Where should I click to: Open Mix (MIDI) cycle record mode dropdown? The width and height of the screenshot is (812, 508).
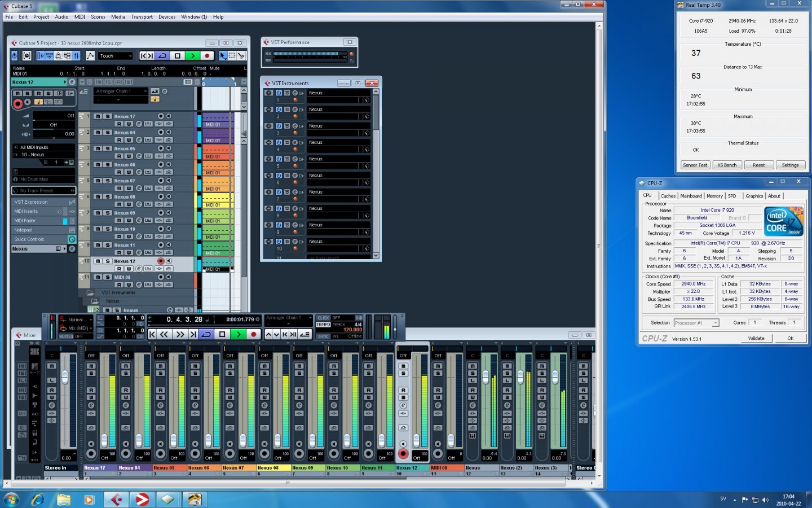(76, 328)
